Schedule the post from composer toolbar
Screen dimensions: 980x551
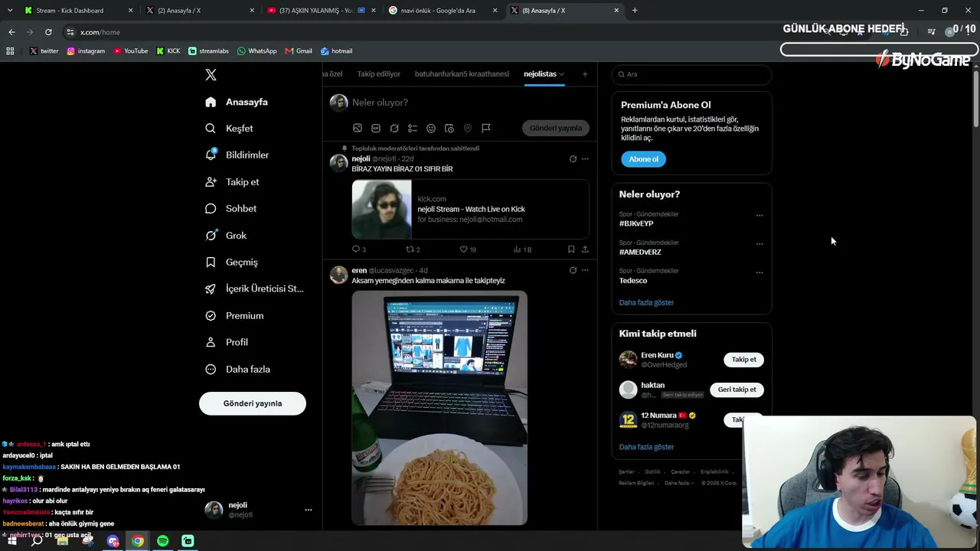(449, 128)
